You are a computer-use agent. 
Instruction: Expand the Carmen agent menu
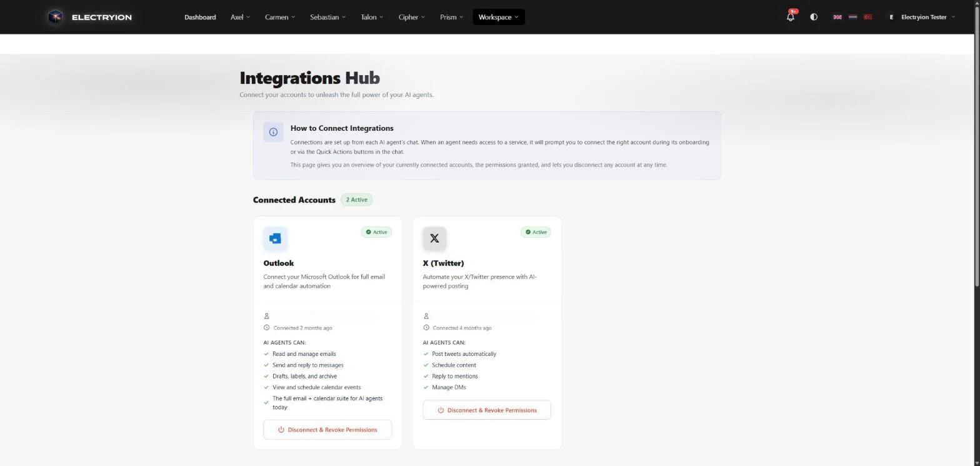280,17
